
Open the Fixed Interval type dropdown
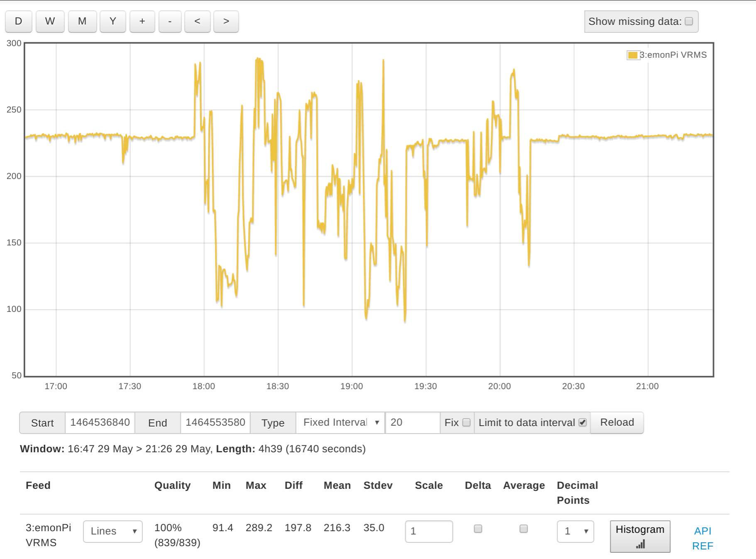pos(340,423)
